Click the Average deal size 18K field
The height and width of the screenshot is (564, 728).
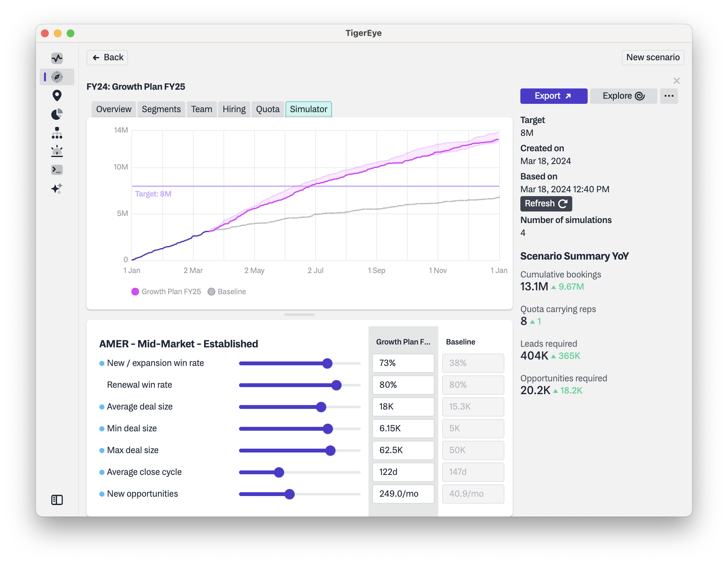[403, 407]
